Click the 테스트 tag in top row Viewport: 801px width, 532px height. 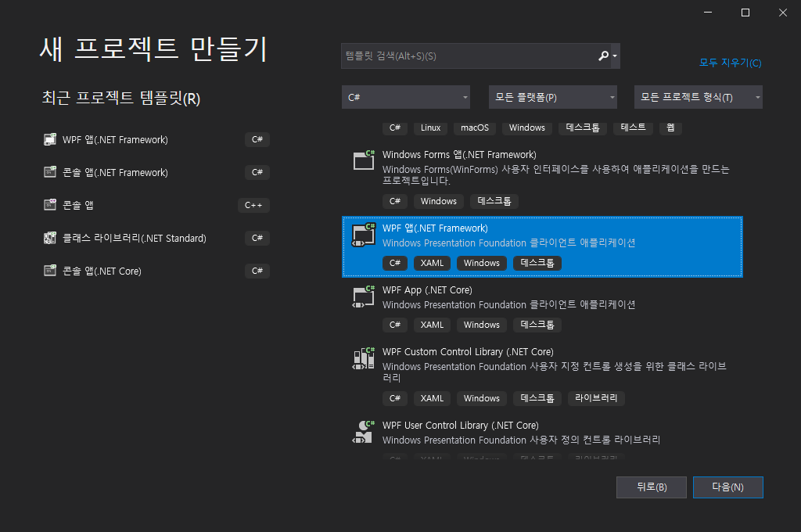pos(633,128)
